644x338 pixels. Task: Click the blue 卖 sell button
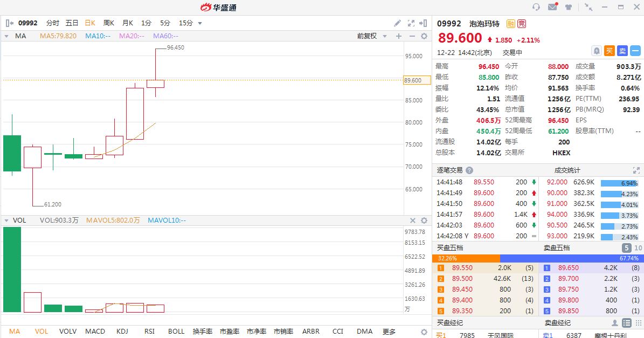[x=622, y=51]
